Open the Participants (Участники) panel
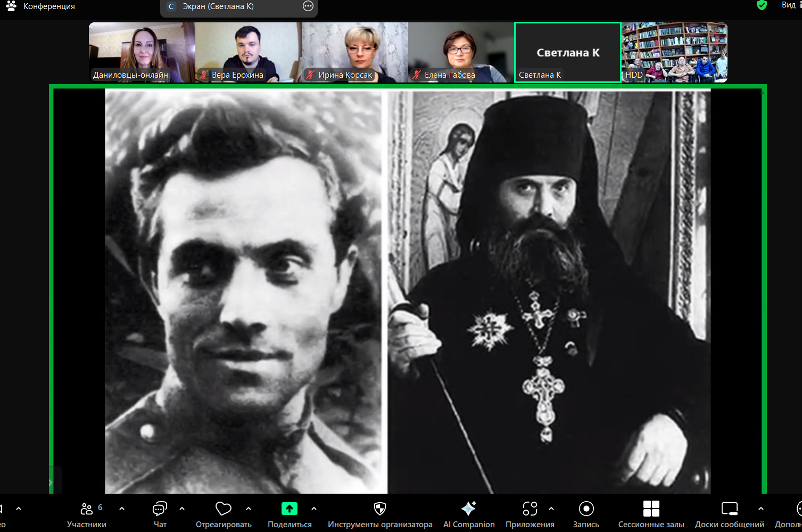This screenshot has height=532, width=802. 86,510
